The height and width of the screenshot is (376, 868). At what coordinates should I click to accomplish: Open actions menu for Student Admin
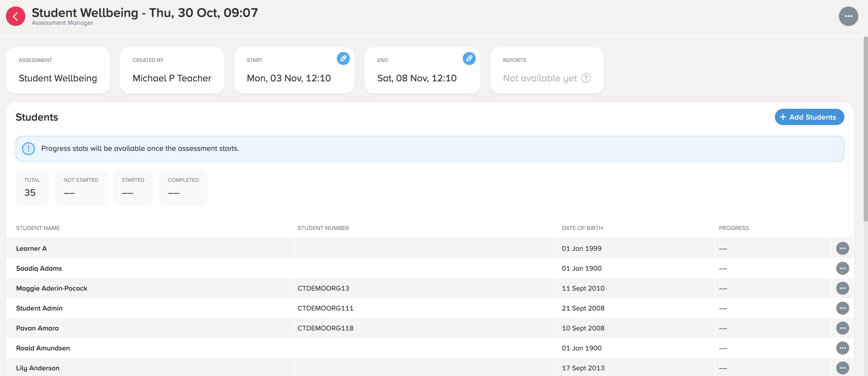(x=842, y=308)
